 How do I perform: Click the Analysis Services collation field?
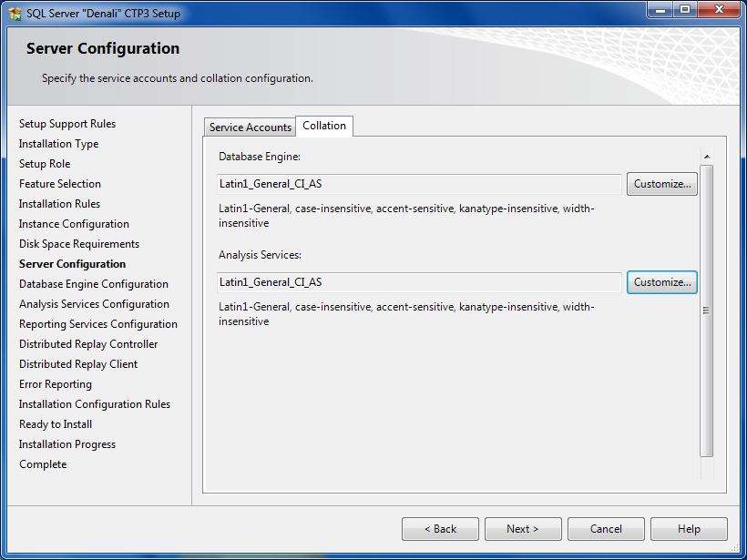pyautogui.click(x=419, y=282)
